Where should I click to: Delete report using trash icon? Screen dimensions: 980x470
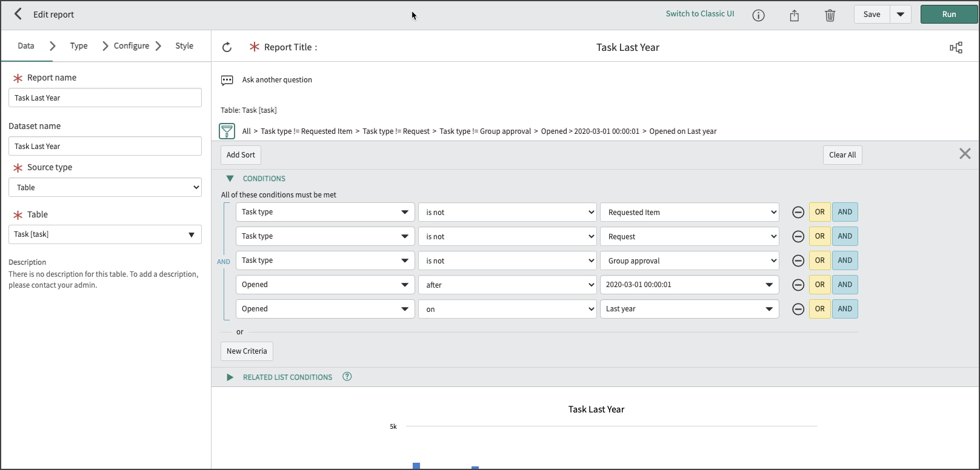830,15
